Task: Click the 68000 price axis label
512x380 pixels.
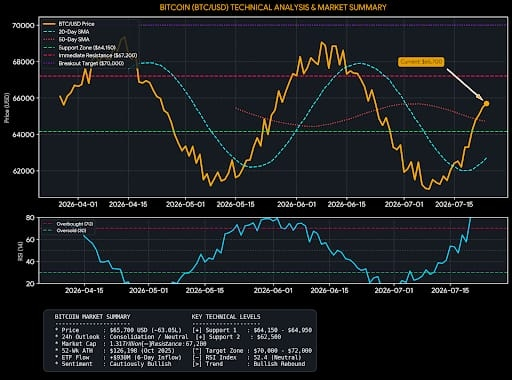Action: click(23, 62)
